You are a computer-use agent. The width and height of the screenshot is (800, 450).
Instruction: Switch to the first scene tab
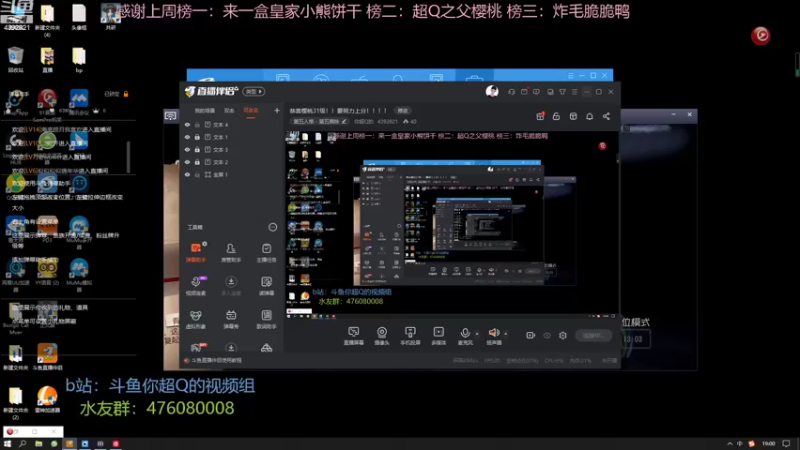pos(204,110)
